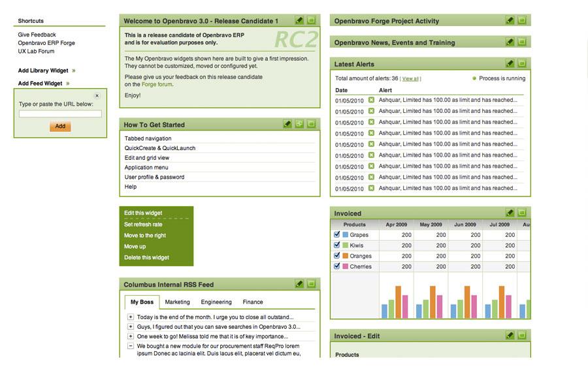The height and width of the screenshot is (372, 588).
Task: Uncheck the Oranges product checkbox
Action: tap(336, 255)
